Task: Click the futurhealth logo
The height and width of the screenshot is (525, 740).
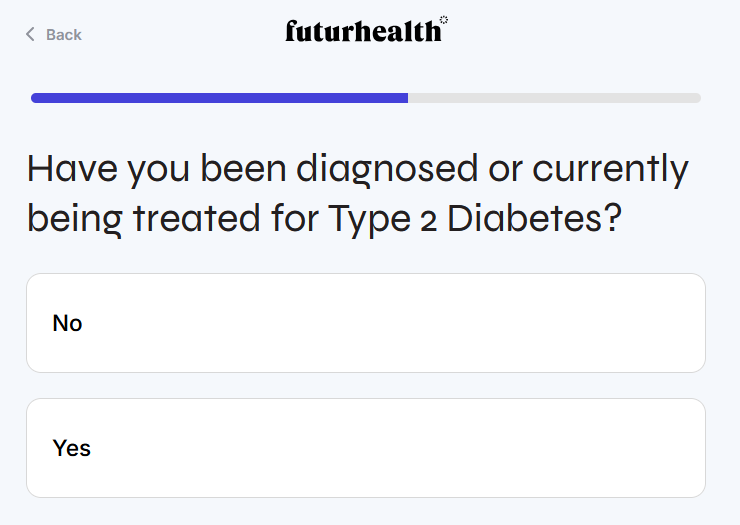Action: [363, 32]
